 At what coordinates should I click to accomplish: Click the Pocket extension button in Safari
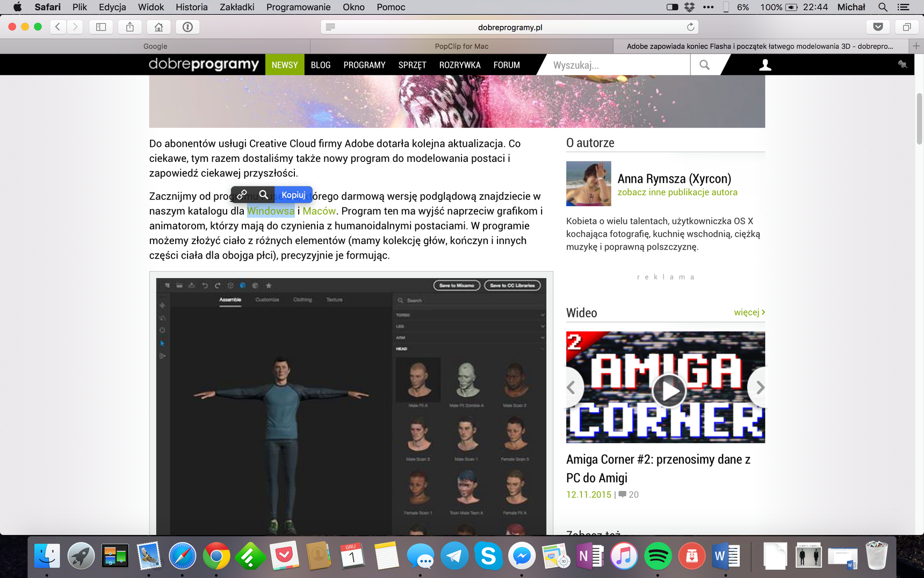click(878, 27)
